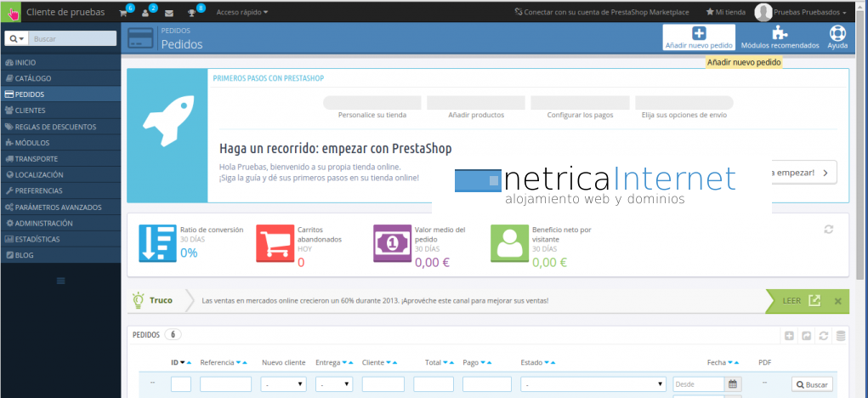Image resolution: width=868 pixels, height=398 pixels.
Task: Open CATÁLOGO in the sidebar
Action: [61, 78]
